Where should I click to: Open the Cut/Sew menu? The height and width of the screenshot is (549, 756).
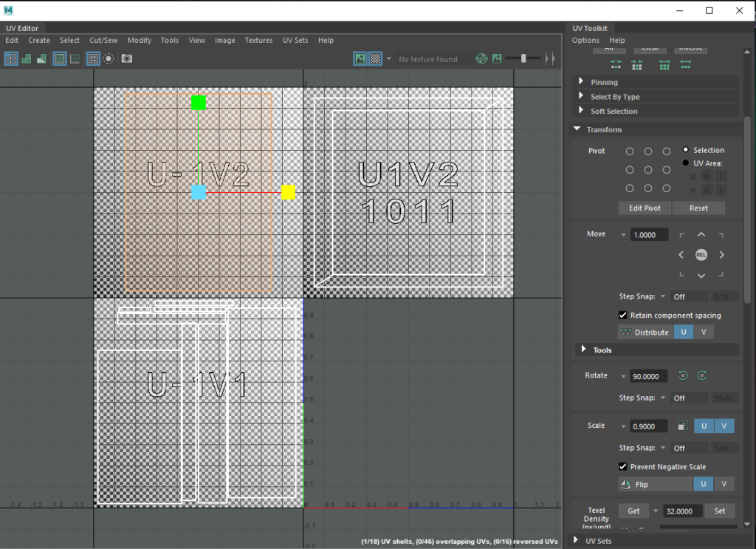click(x=103, y=41)
